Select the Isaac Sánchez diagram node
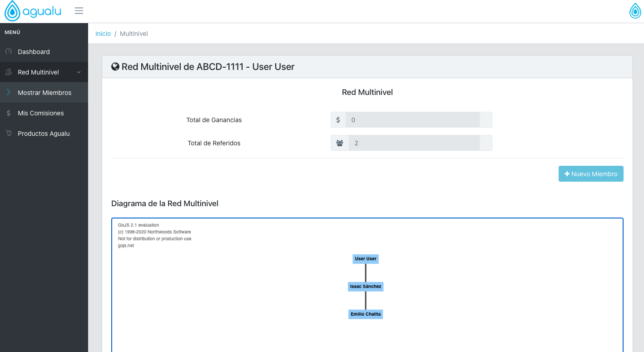This screenshot has width=644, height=352. tap(366, 287)
